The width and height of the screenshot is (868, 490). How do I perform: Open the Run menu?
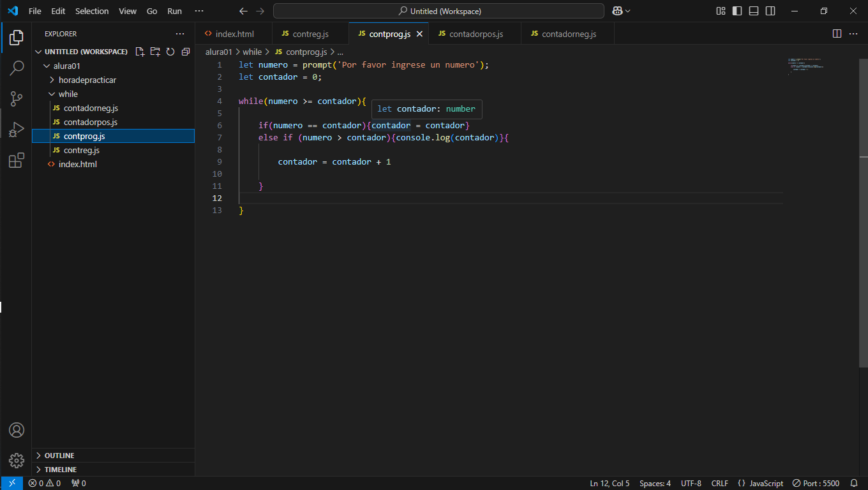[x=174, y=11]
